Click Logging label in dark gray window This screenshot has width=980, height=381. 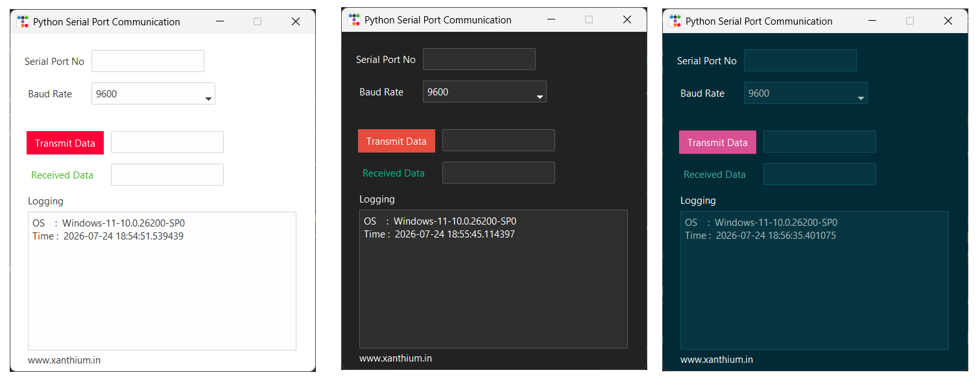[377, 199]
